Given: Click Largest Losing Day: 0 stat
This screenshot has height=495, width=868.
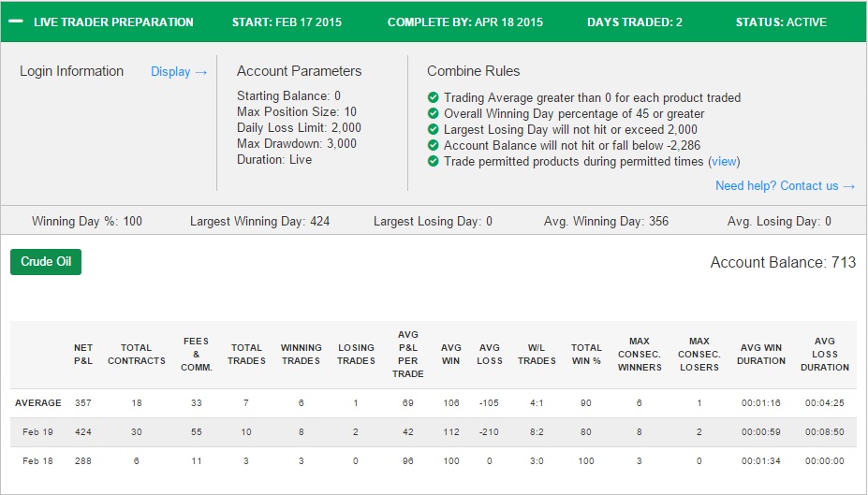Looking at the screenshot, I should pyautogui.click(x=433, y=221).
